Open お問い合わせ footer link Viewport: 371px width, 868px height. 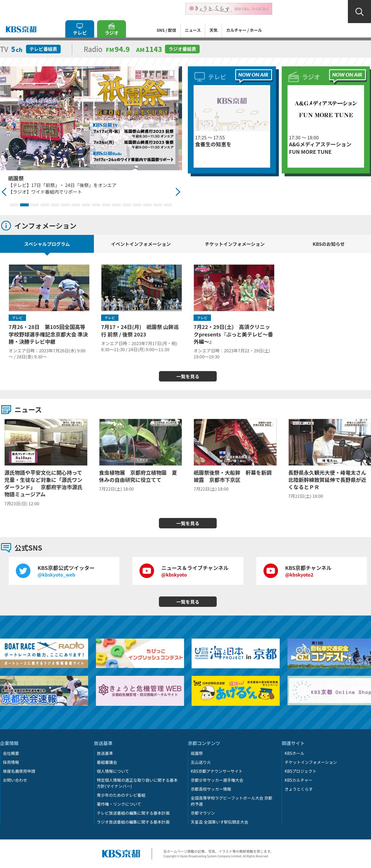(x=15, y=780)
